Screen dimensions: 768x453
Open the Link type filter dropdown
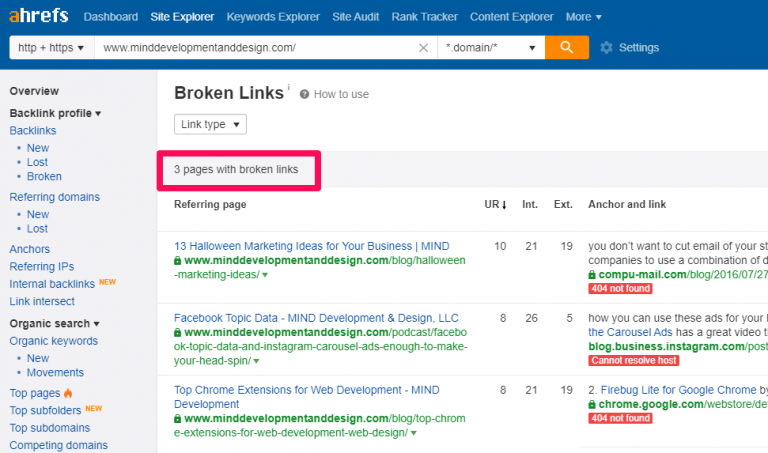click(x=210, y=124)
